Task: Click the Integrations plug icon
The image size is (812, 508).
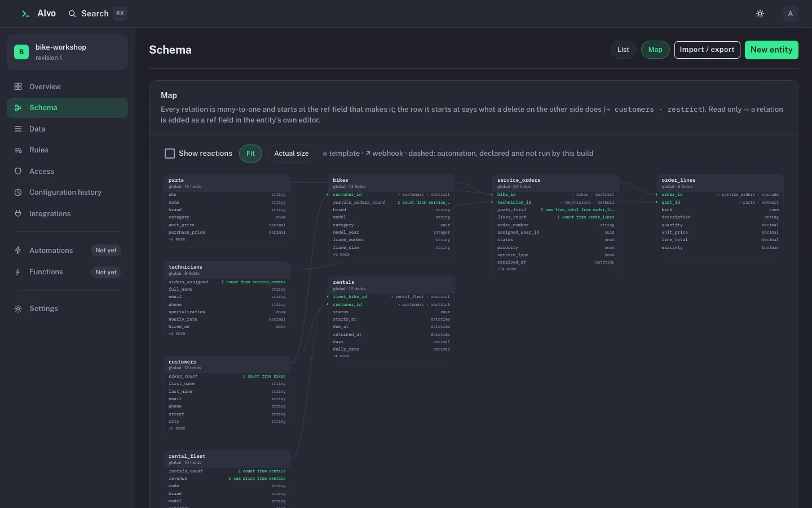Action: tap(18, 213)
